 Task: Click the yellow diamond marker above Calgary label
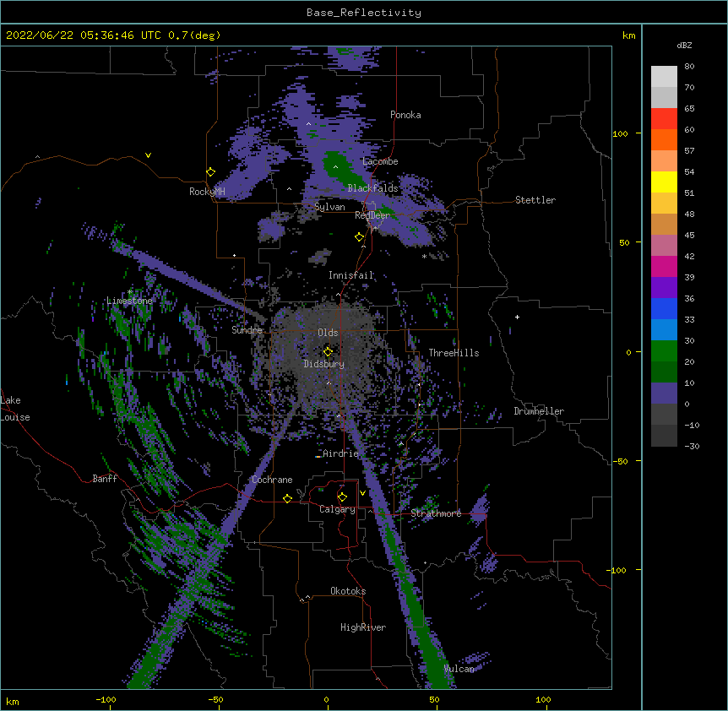[342, 497]
